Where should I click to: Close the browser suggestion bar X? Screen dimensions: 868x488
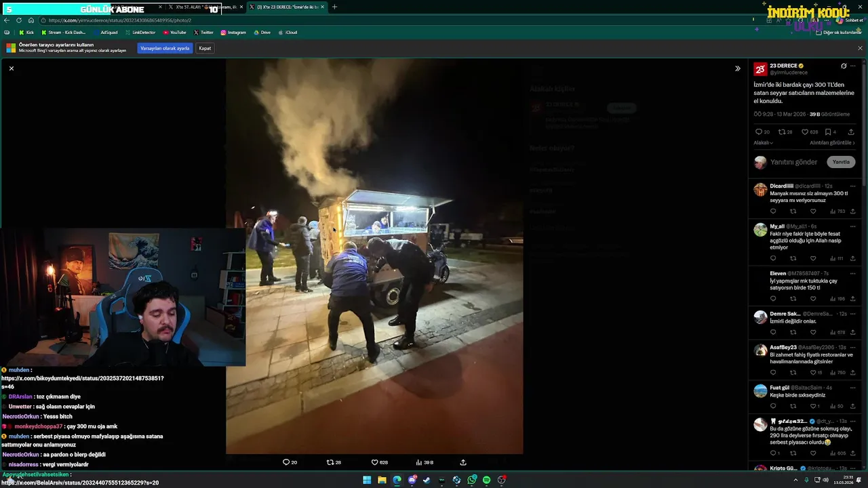click(860, 48)
